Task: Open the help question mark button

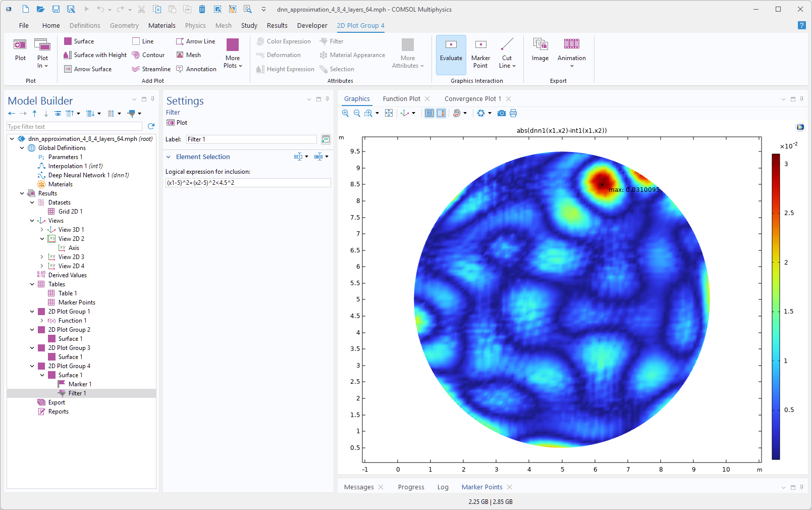Action: click(x=801, y=25)
